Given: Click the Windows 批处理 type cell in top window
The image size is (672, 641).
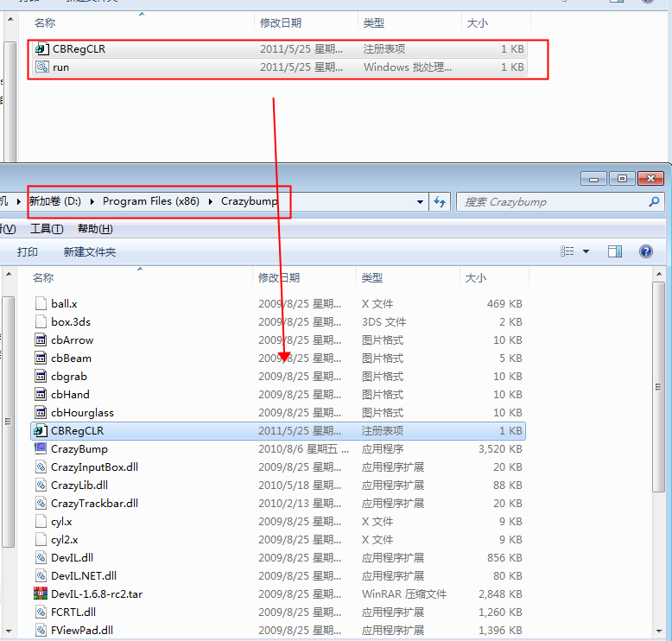Looking at the screenshot, I should pos(408,67).
